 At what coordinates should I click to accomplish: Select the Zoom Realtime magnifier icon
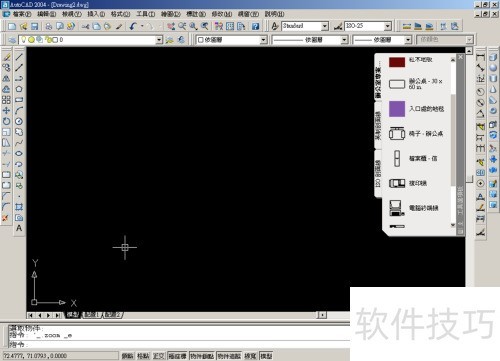click(182, 26)
